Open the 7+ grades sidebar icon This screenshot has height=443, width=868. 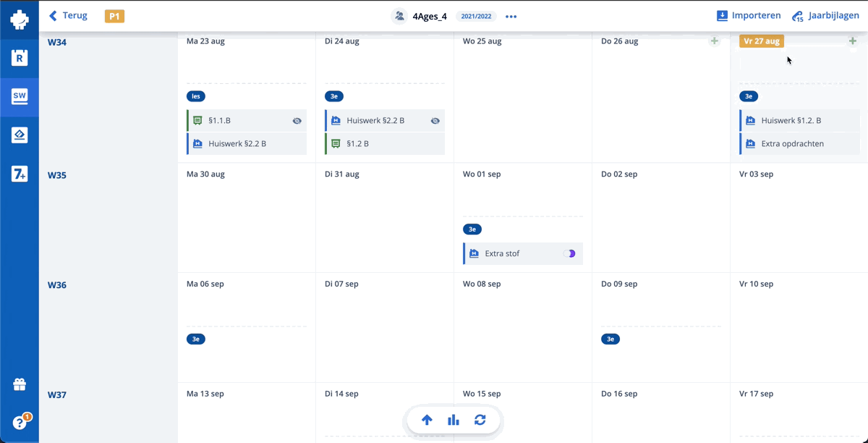coord(20,173)
